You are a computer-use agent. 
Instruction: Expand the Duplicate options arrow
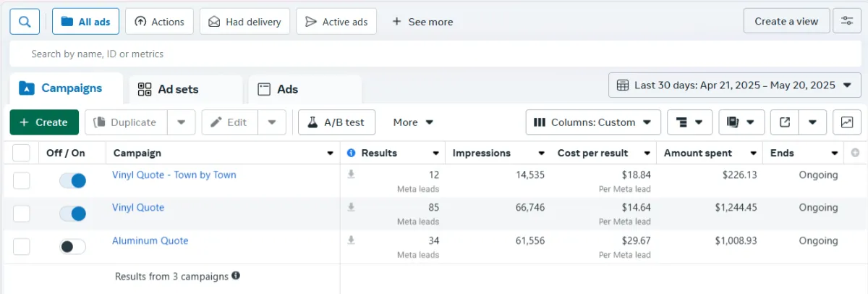[x=182, y=122]
